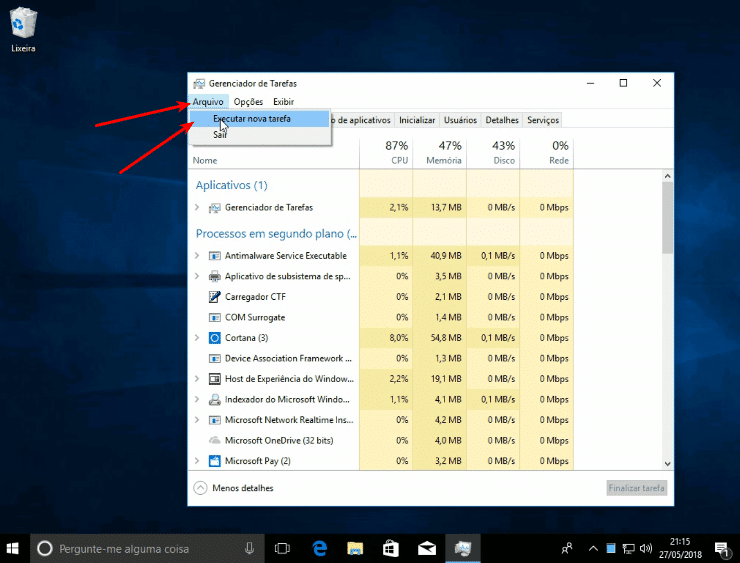This screenshot has width=740, height=563.
Task: Open the Windows Start button
Action: click(13, 548)
